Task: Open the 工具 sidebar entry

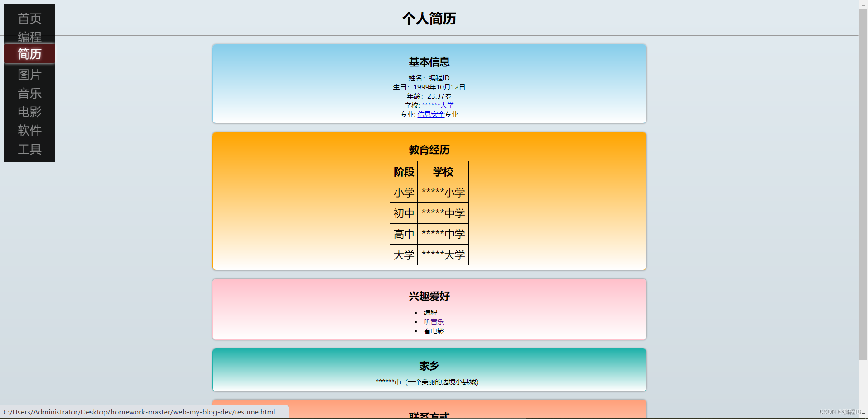Action: pos(29,149)
